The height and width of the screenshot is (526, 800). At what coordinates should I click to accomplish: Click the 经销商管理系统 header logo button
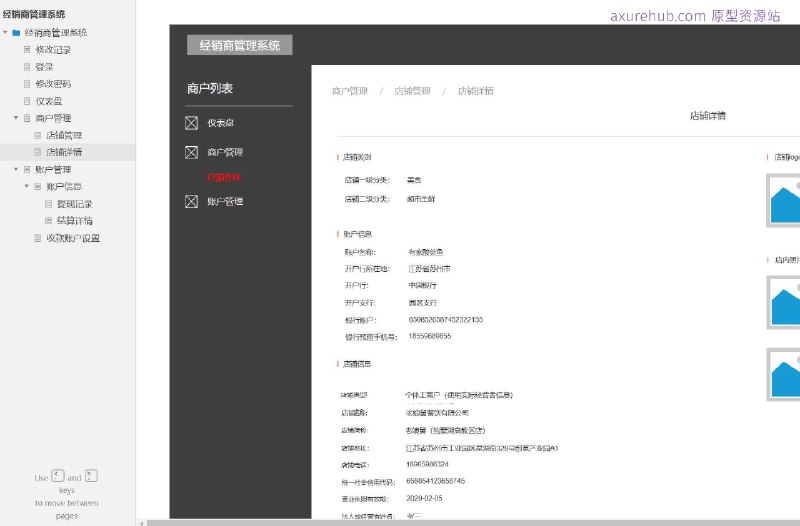(240, 45)
